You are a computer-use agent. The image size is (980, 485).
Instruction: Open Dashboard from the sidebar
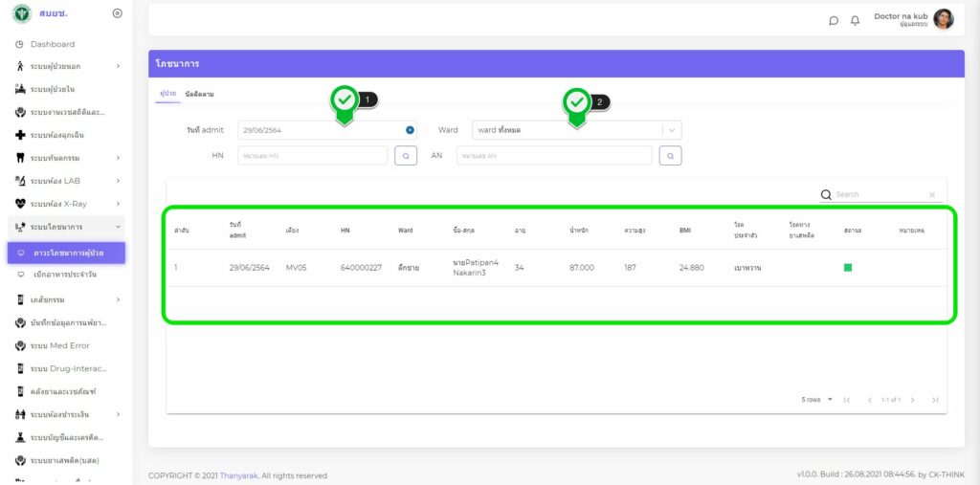(52, 44)
